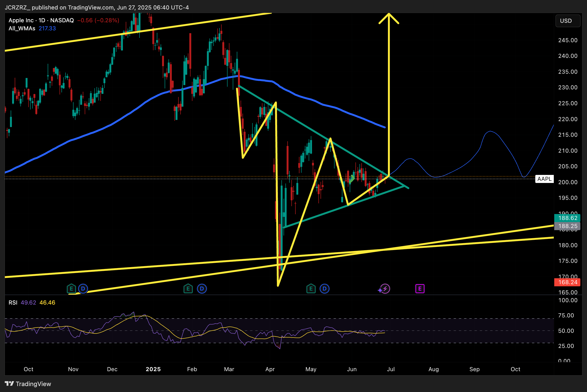Click the RSI average value 46.46

pyautogui.click(x=47, y=302)
